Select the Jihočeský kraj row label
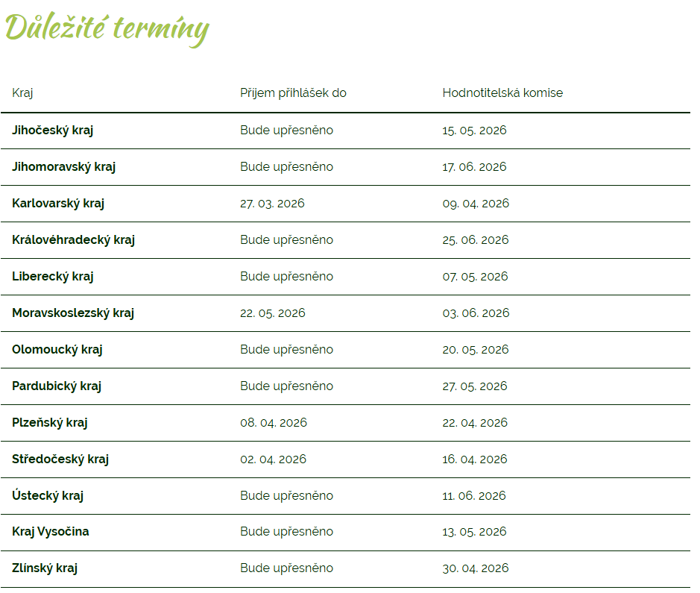 point(52,131)
